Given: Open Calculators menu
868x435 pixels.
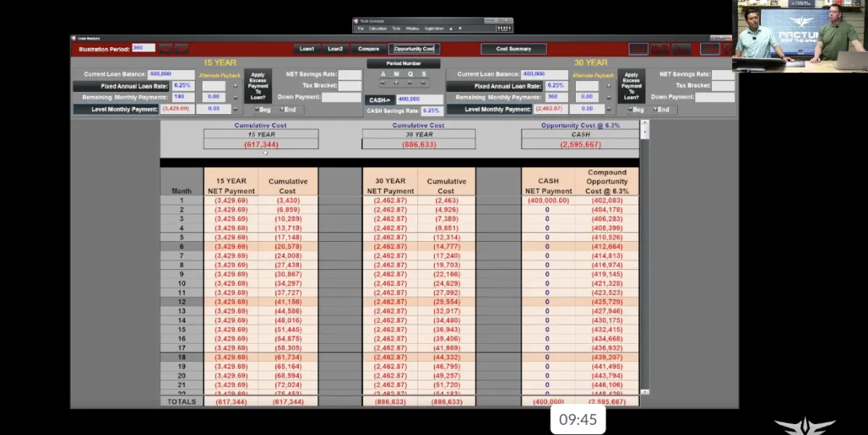Looking at the screenshot, I should pyautogui.click(x=378, y=28).
